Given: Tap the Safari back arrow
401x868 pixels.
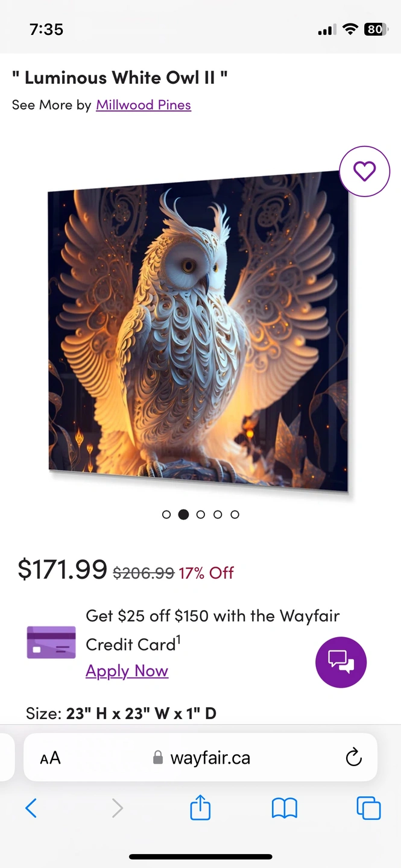Looking at the screenshot, I should pos(31,808).
